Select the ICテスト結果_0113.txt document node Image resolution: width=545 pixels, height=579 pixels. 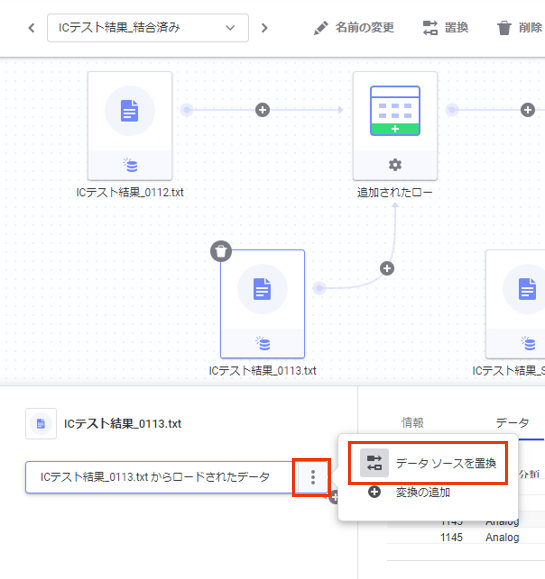pyautogui.click(x=263, y=304)
